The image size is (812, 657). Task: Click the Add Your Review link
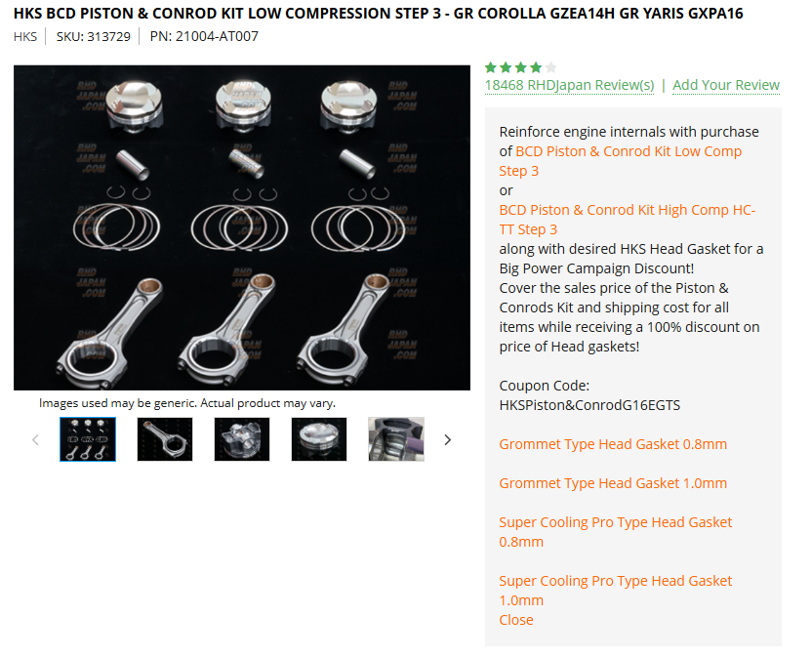(x=726, y=85)
